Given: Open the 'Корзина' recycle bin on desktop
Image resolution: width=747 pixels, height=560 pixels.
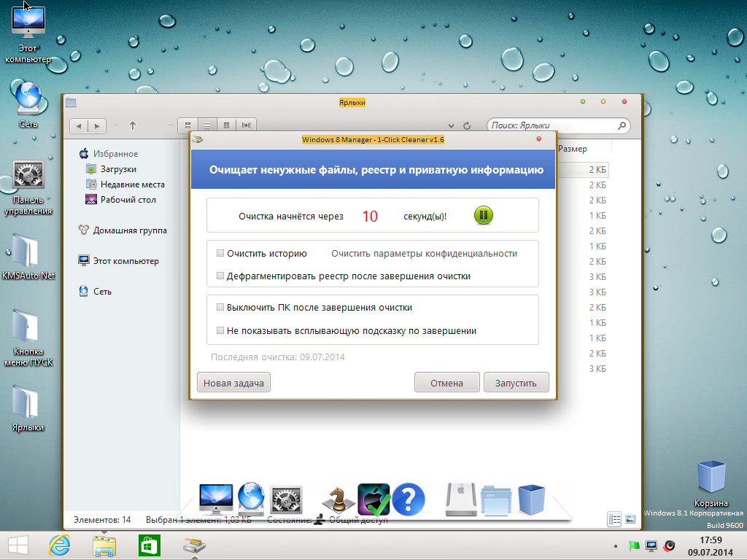Looking at the screenshot, I should [x=711, y=483].
